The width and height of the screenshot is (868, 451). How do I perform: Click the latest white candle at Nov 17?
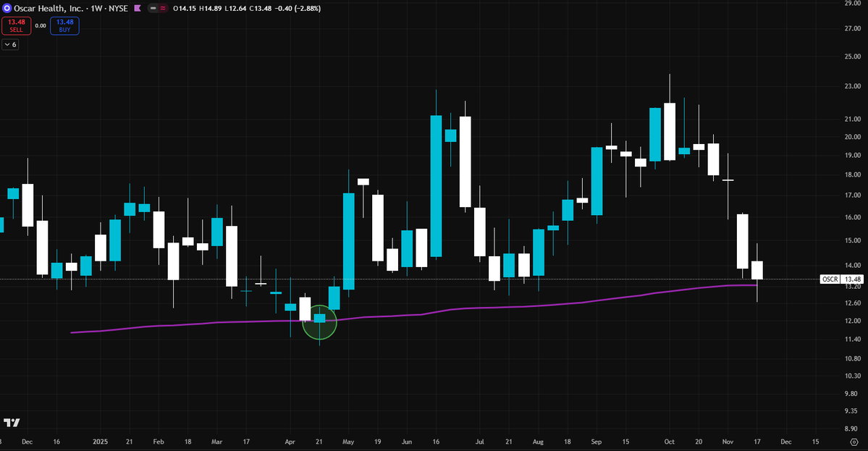757,270
